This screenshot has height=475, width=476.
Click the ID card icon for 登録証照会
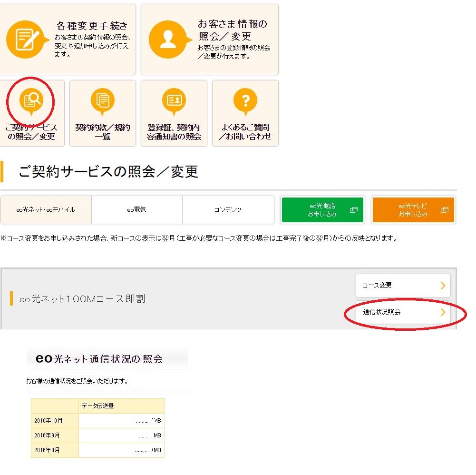pyautogui.click(x=174, y=100)
